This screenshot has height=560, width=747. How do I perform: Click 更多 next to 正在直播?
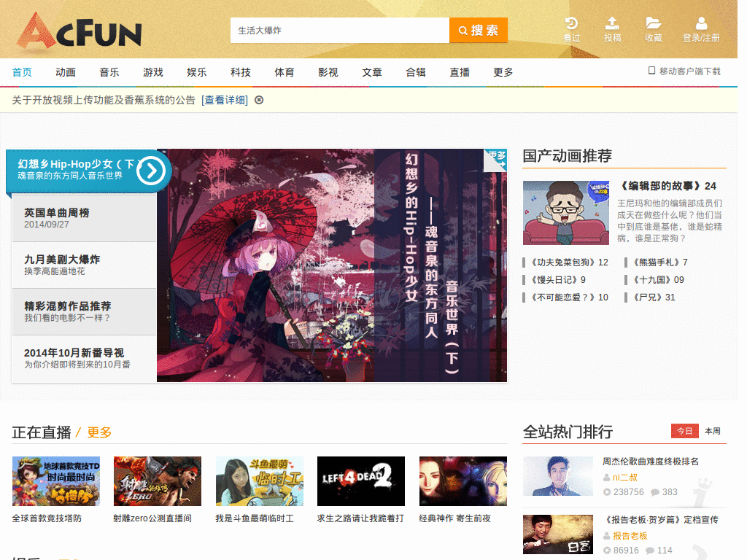98,432
